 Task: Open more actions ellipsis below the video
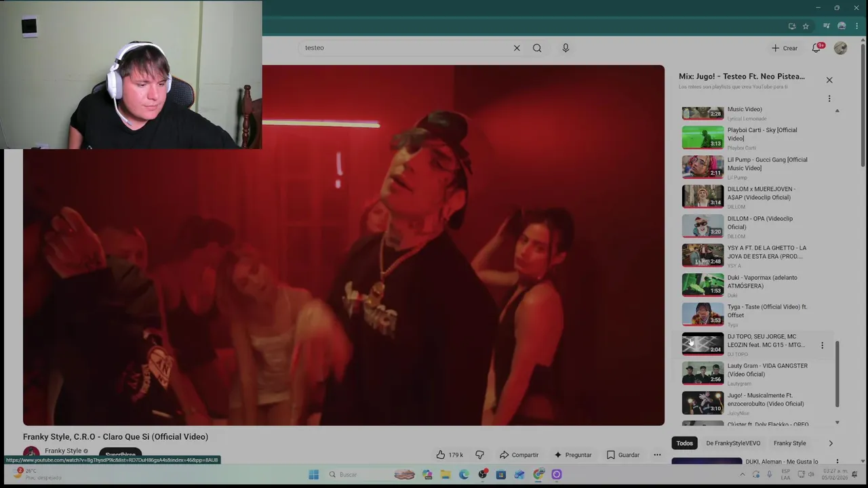pyautogui.click(x=657, y=455)
